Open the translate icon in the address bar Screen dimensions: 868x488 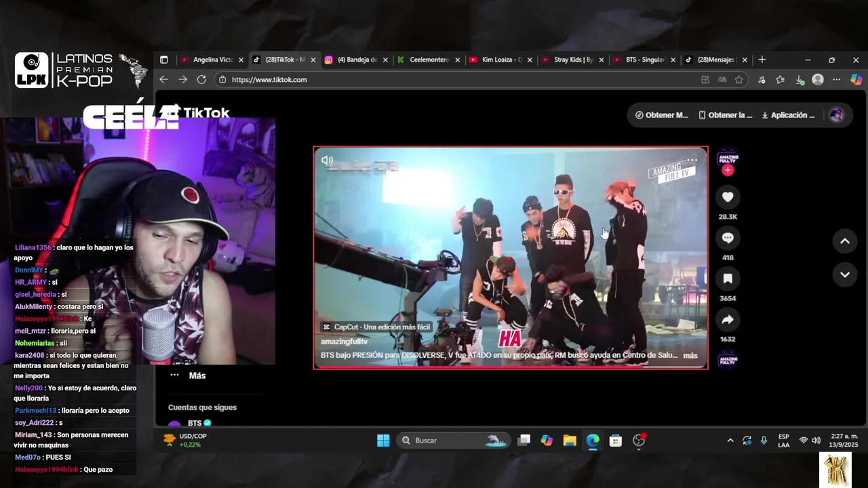tap(722, 79)
